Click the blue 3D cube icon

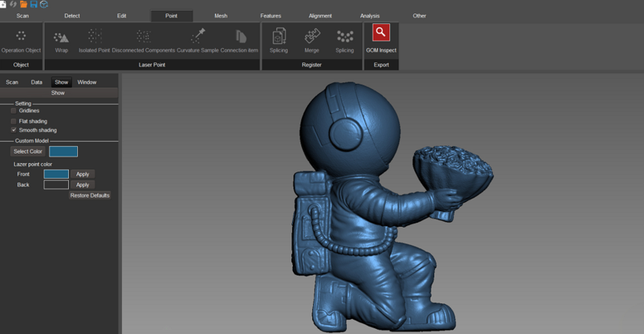click(44, 4)
